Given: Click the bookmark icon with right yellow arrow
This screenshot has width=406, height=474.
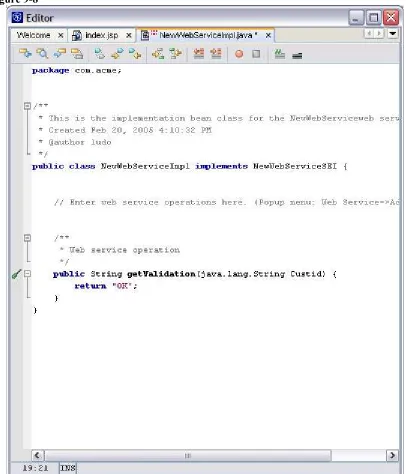Looking at the screenshot, I should (x=135, y=53).
